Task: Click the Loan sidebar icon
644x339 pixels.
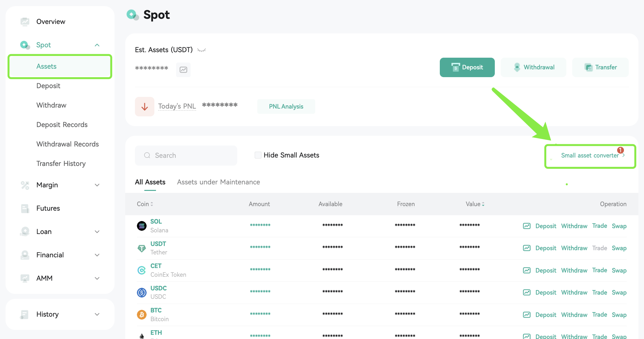Action: (25, 231)
